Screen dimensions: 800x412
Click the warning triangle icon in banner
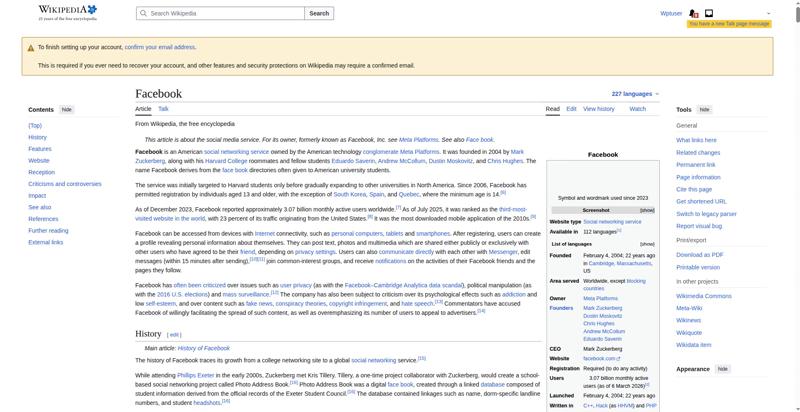[x=31, y=48]
